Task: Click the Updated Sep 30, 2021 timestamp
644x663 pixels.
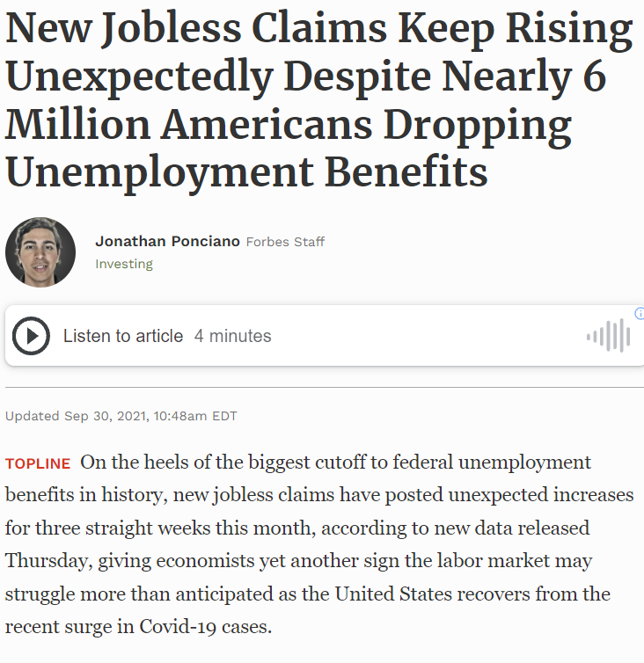Action: pos(121,416)
